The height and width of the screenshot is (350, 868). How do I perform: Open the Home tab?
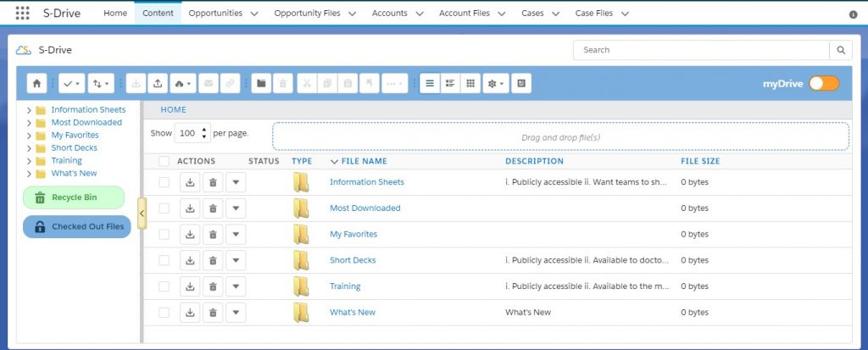(115, 14)
